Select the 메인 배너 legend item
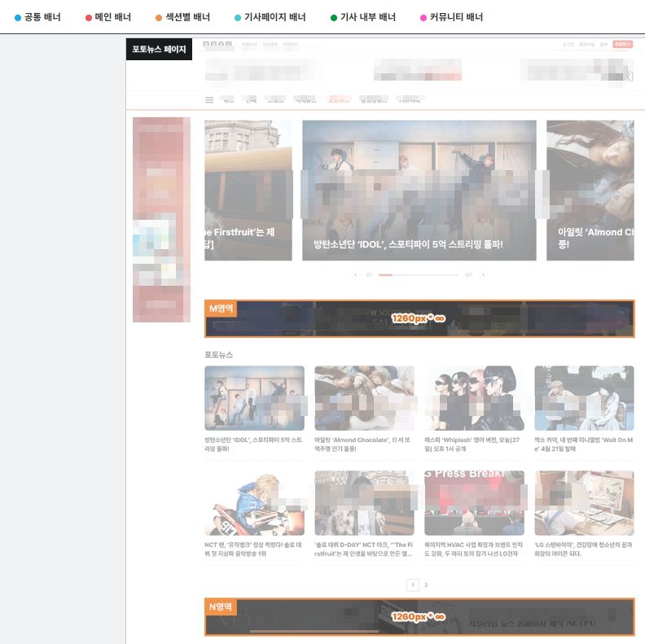The height and width of the screenshot is (644, 645). point(108,17)
